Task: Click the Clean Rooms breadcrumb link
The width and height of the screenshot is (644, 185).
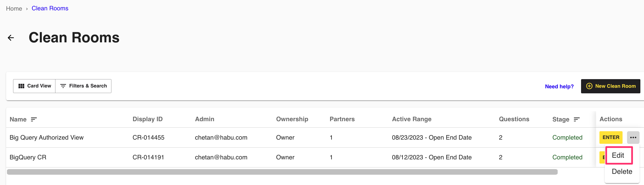Action: [x=50, y=8]
